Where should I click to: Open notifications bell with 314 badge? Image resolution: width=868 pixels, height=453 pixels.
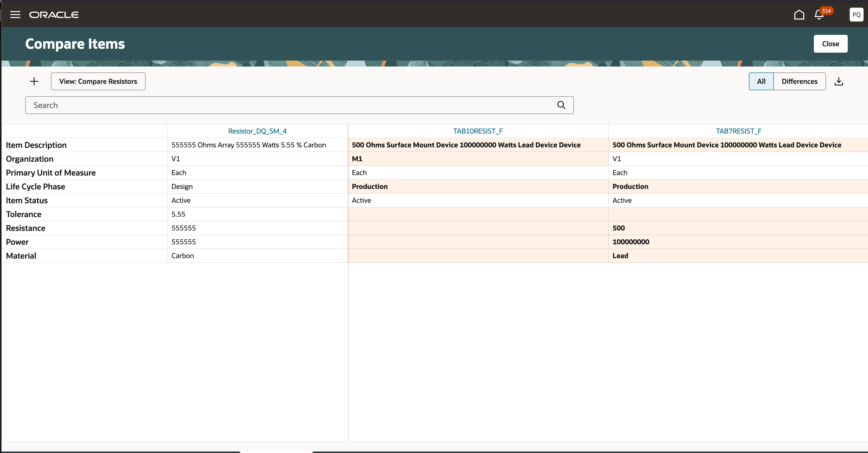[x=819, y=15]
